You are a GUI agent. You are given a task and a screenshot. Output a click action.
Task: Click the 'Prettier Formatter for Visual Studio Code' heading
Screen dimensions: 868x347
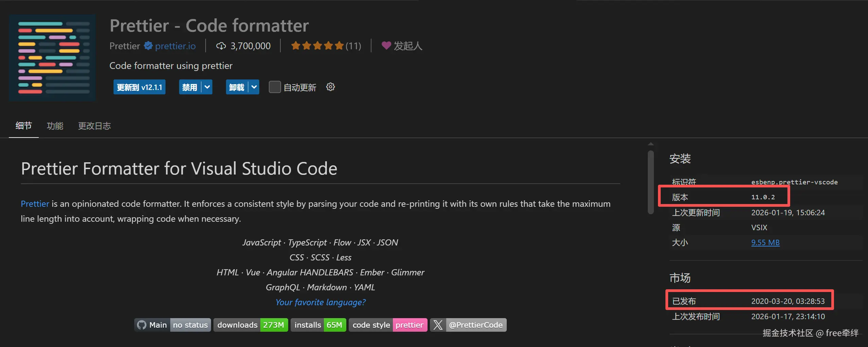179,168
